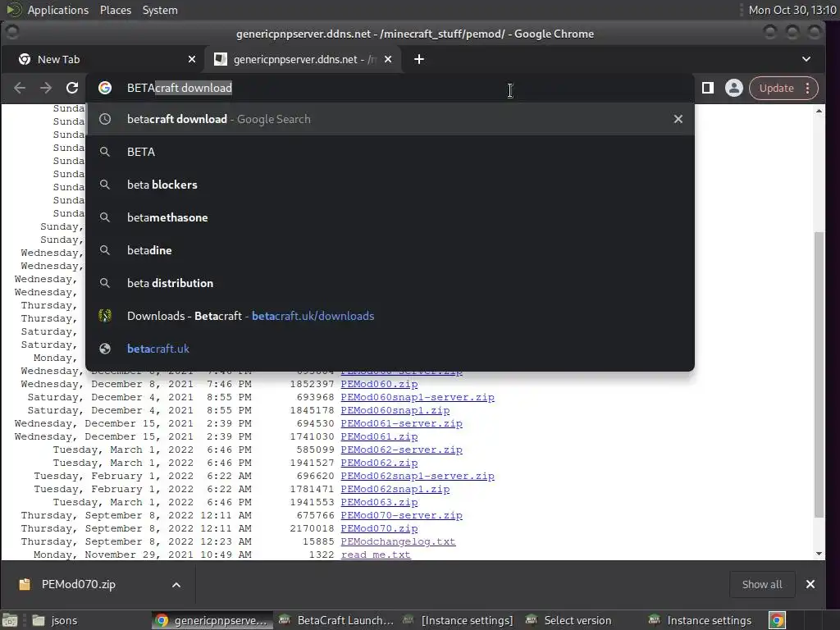The width and height of the screenshot is (840, 630).
Task: Click the PEMod070.zip link in listing
Action: 379,529
